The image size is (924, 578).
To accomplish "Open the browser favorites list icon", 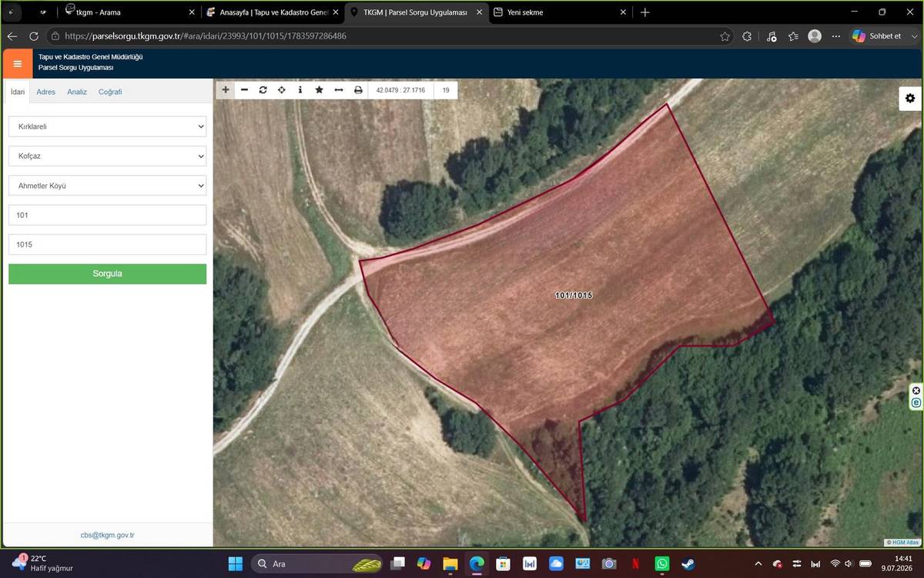I will pos(793,36).
